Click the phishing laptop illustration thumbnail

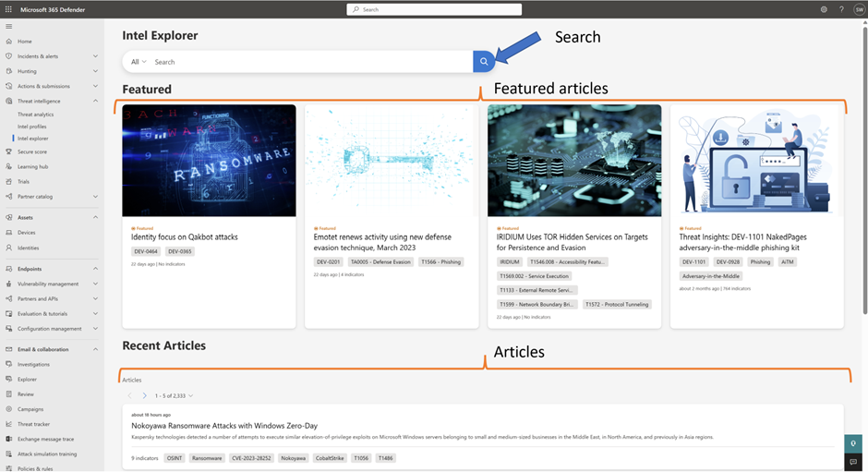coord(757,161)
